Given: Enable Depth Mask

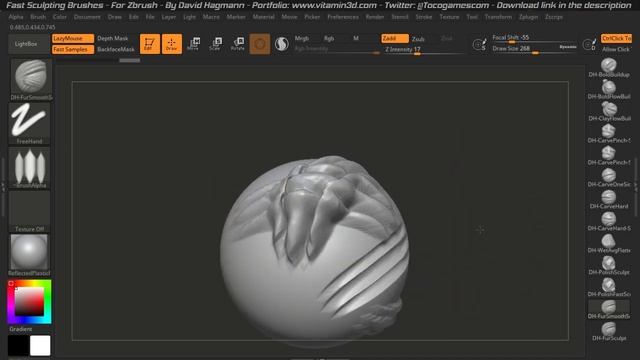Looking at the screenshot, I should coord(113,38).
